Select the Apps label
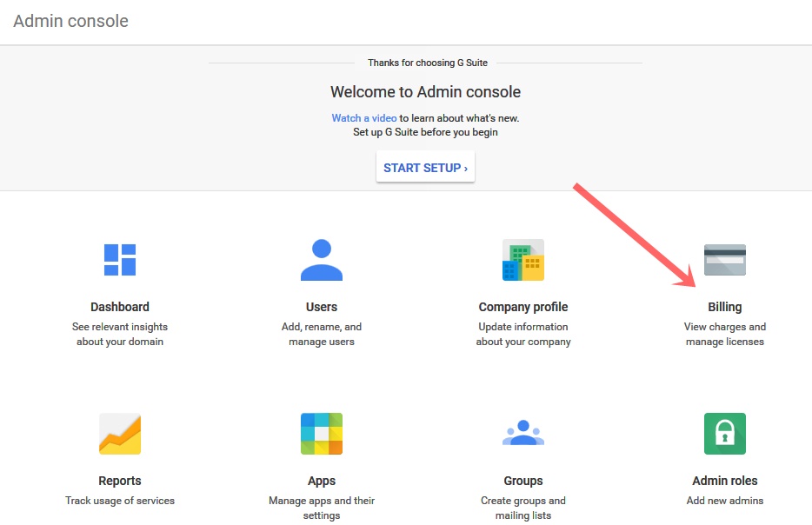Viewport: 812px width, 525px height. (x=322, y=481)
